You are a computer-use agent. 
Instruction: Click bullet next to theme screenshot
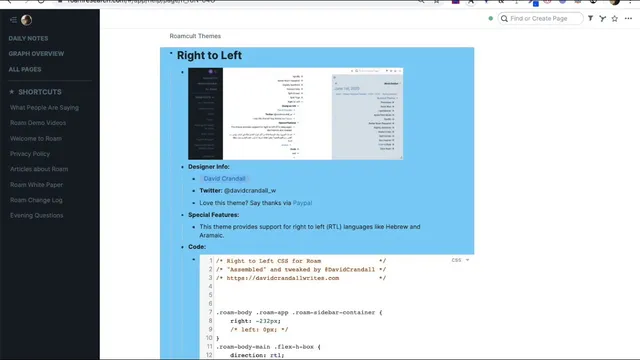coord(182,72)
